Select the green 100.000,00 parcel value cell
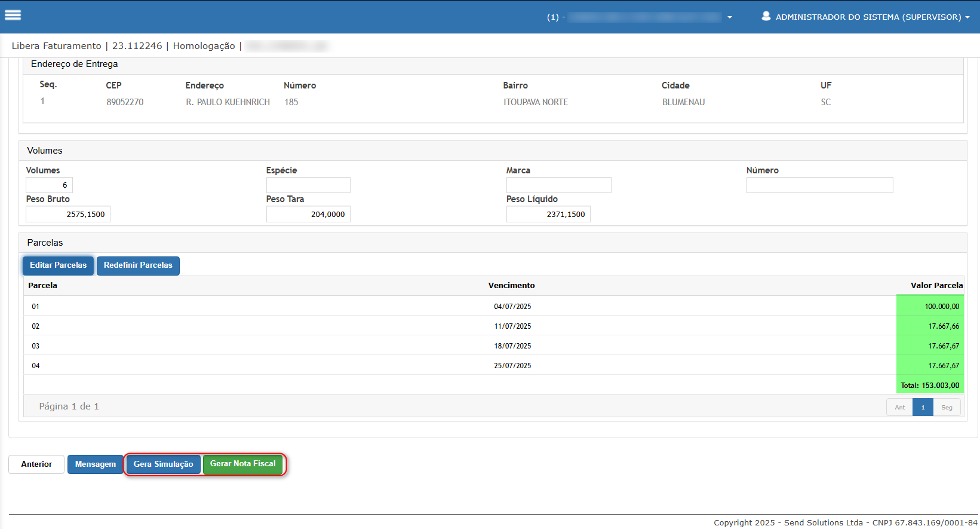980x529 pixels. coord(930,306)
